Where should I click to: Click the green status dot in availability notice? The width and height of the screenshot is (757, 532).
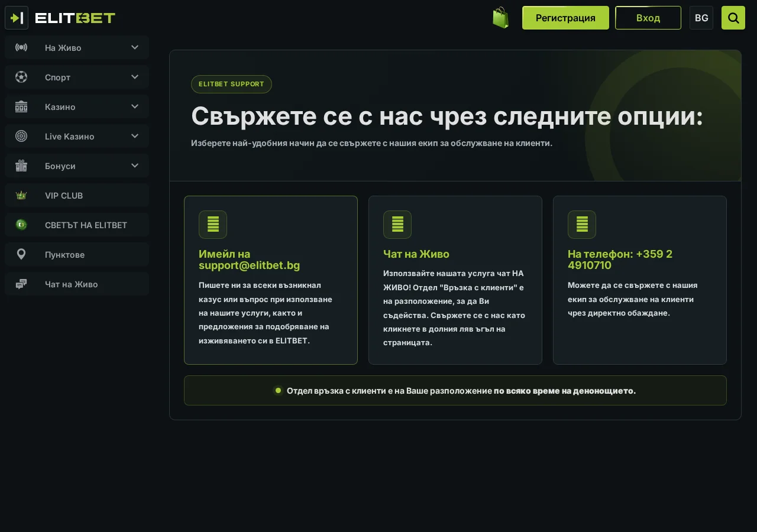(x=278, y=390)
